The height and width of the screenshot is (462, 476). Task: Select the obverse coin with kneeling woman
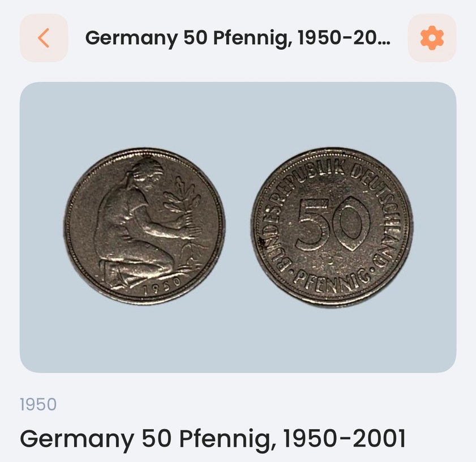click(x=144, y=226)
